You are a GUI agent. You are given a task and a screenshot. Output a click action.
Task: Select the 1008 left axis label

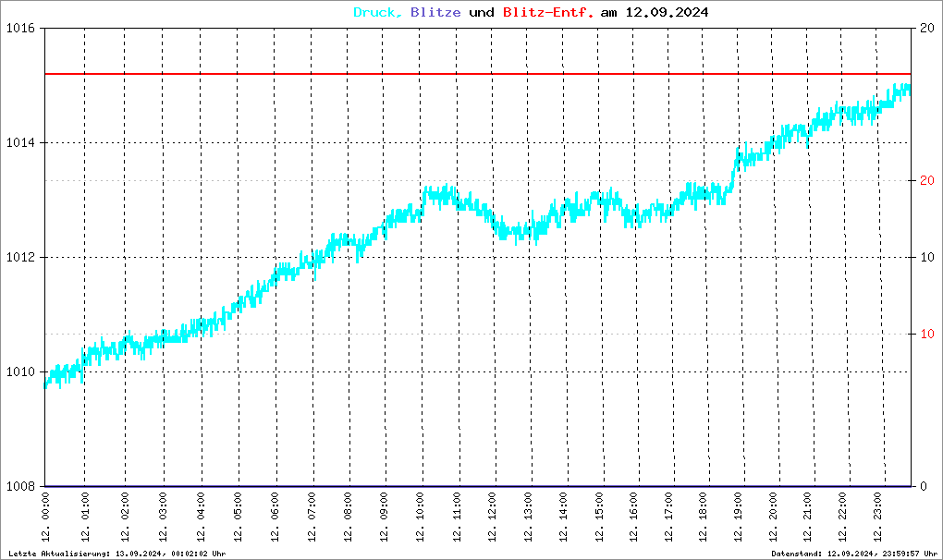coord(20,486)
